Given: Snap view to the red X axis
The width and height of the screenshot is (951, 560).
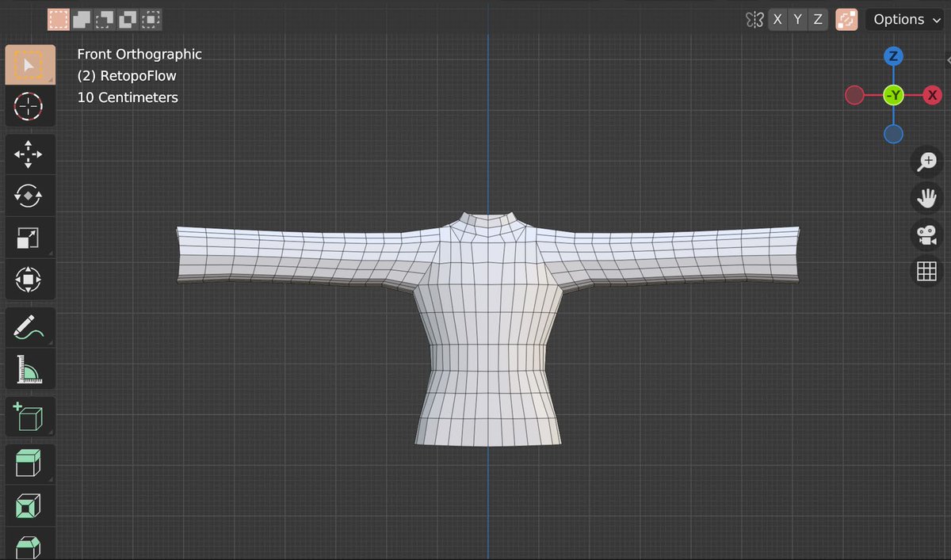Looking at the screenshot, I should (x=932, y=96).
